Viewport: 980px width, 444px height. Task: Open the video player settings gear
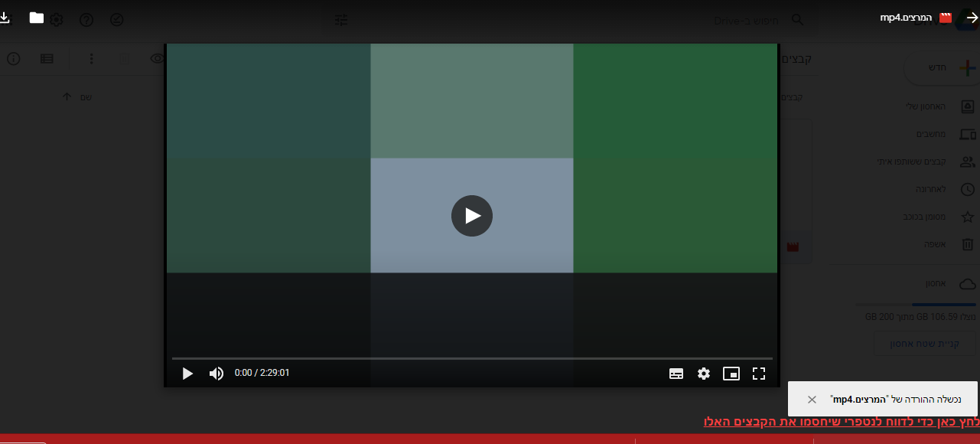tap(704, 374)
